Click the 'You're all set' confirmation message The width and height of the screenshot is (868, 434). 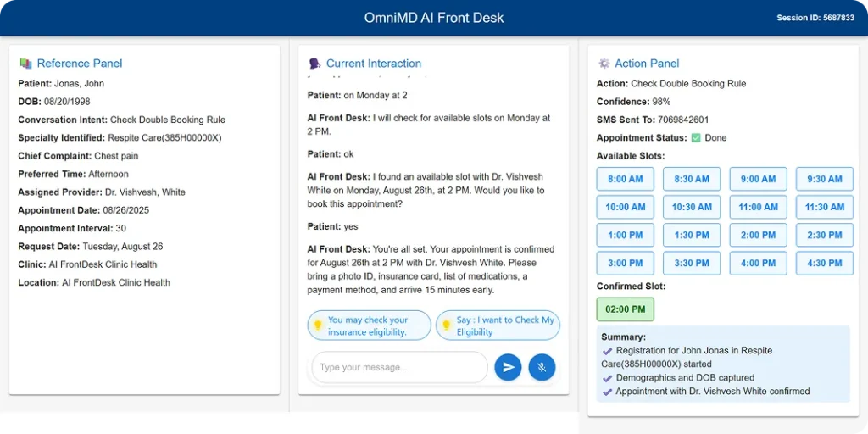tap(431, 270)
